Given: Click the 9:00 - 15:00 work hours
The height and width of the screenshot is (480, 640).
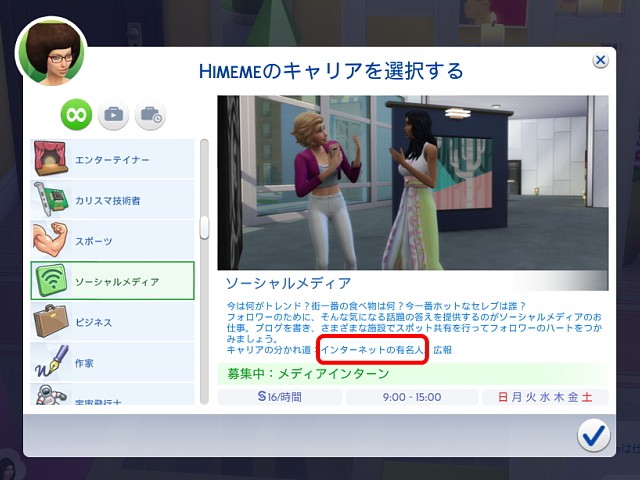Looking at the screenshot, I should coord(412,397).
